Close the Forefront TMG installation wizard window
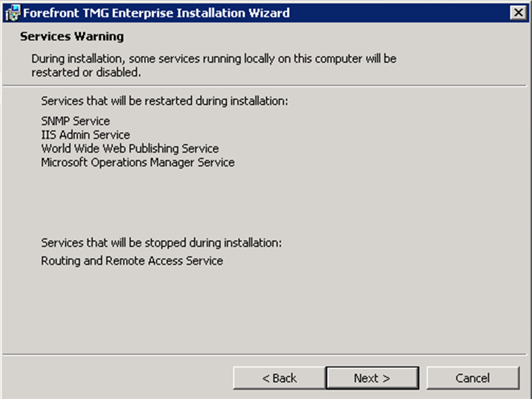Screen dimensions: 532x399 [518, 13]
